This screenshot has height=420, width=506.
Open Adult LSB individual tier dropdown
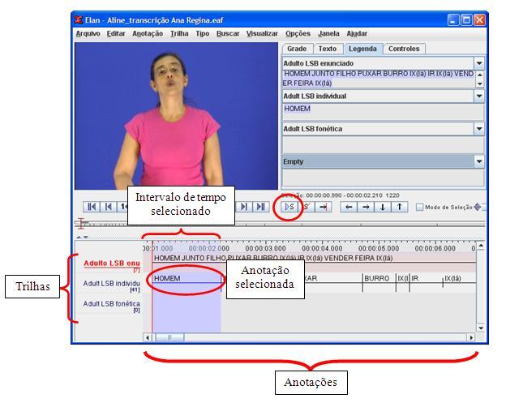(x=479, y=96)
